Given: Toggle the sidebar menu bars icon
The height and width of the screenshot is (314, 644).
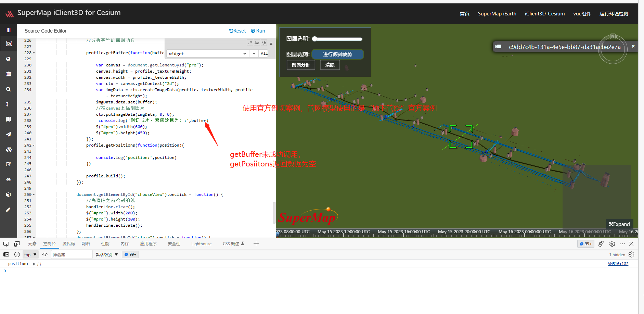Looking at the screenshot, I should coord(9,30).
